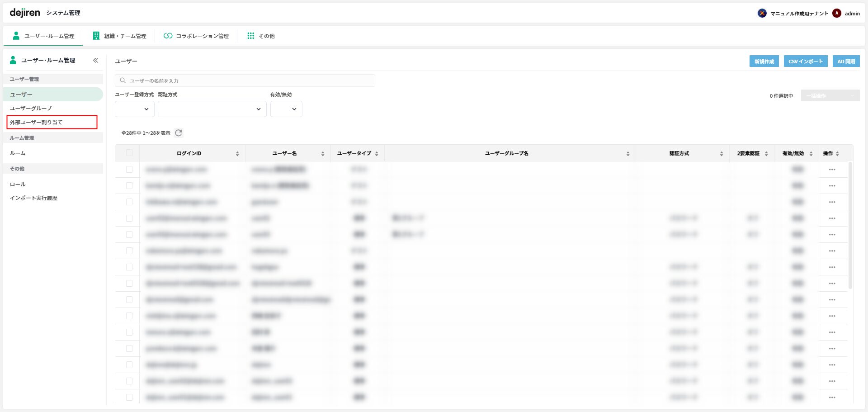Click the table's vertical scrollbar
The image size is (868, 412).
pos(850,226)
